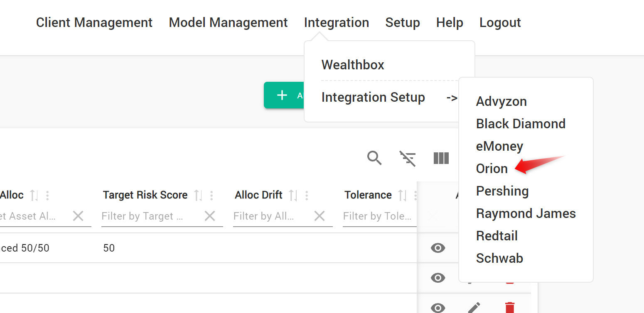Click the second row's eye view icon
The width and height of the screenshot is (644, 313).
pyautogui.click(x=438, y=278)
